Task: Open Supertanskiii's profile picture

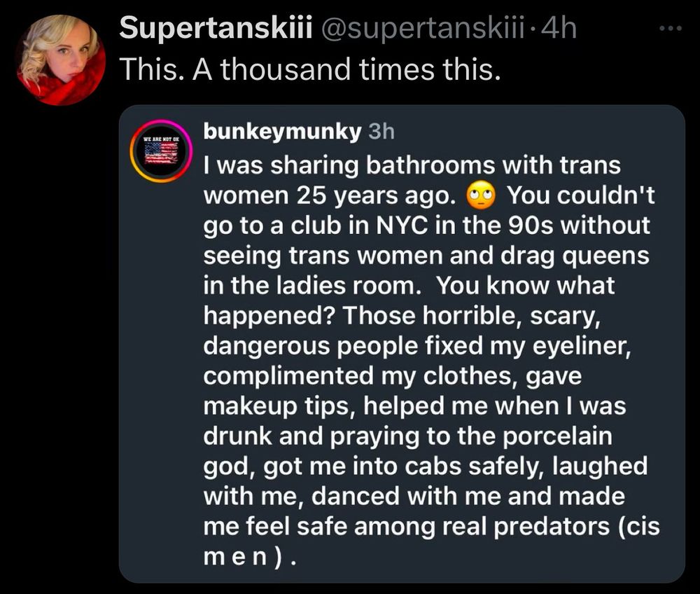Action: pos(59,60)
